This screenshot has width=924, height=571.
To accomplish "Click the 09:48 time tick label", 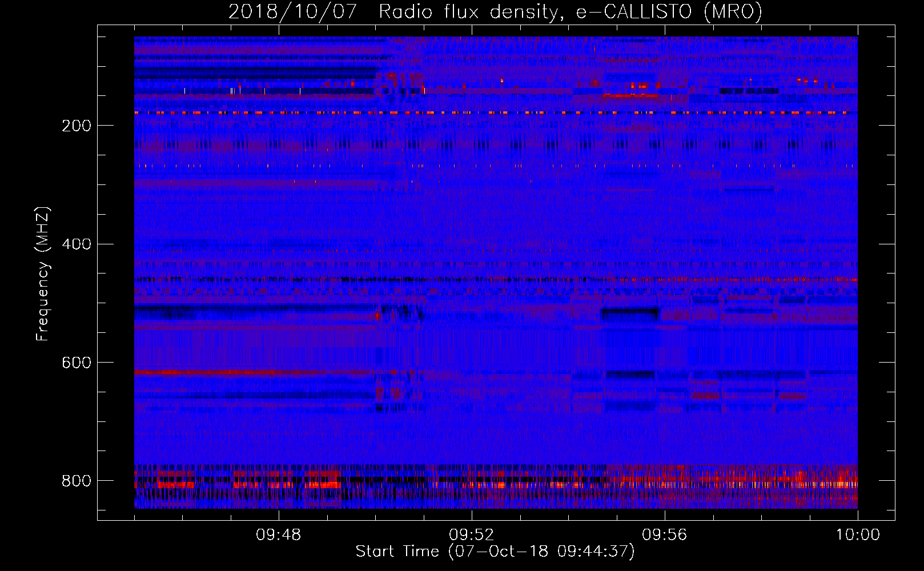I will [279, 535].
